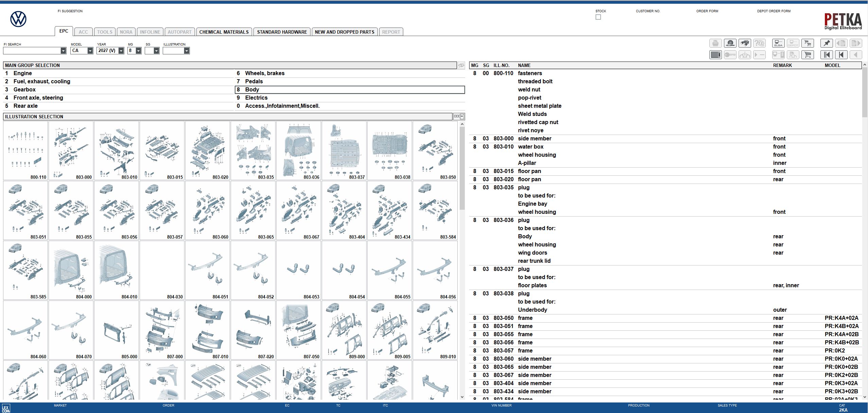Open the MODEL dropdown showing CA

pos(90,51)
